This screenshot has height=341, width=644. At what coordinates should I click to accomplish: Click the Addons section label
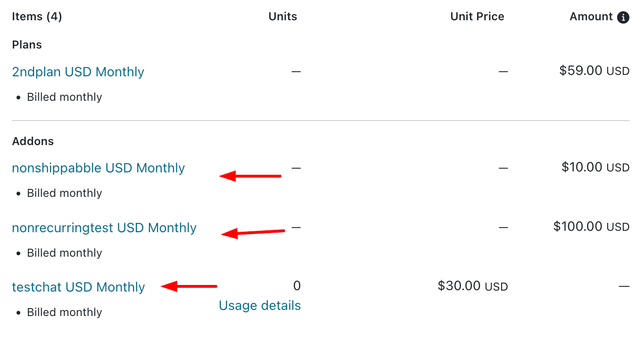tap(33, 141)
